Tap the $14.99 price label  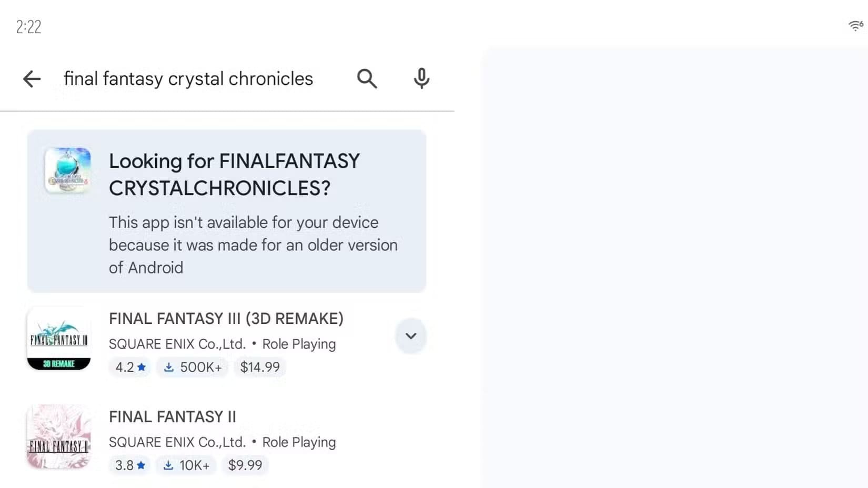[260, 367]
